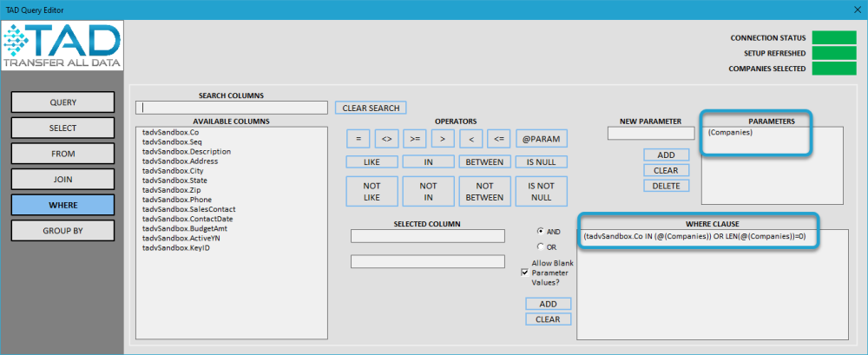Select tadvSandbox.Description column
This screenshot has width=868, height=355.
187,152
